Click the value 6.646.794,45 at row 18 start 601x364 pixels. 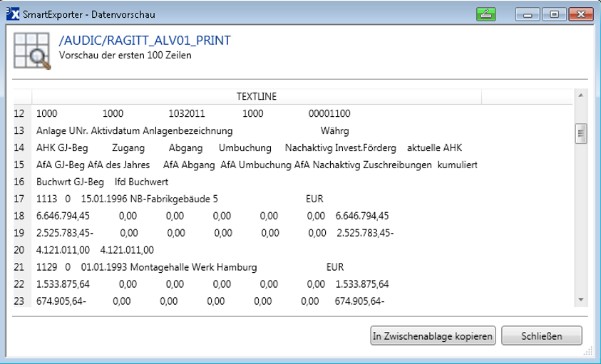[x=63, y=216]
